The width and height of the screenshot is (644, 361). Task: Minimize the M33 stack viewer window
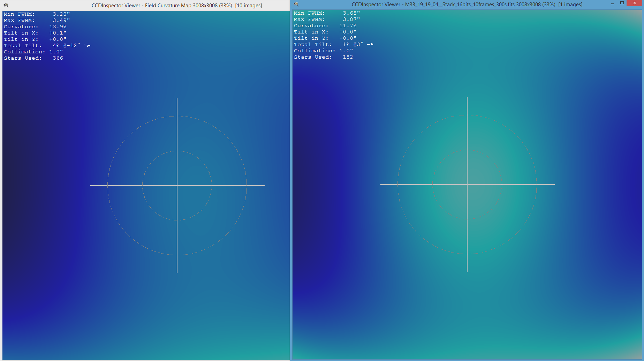tap(613, 3)
